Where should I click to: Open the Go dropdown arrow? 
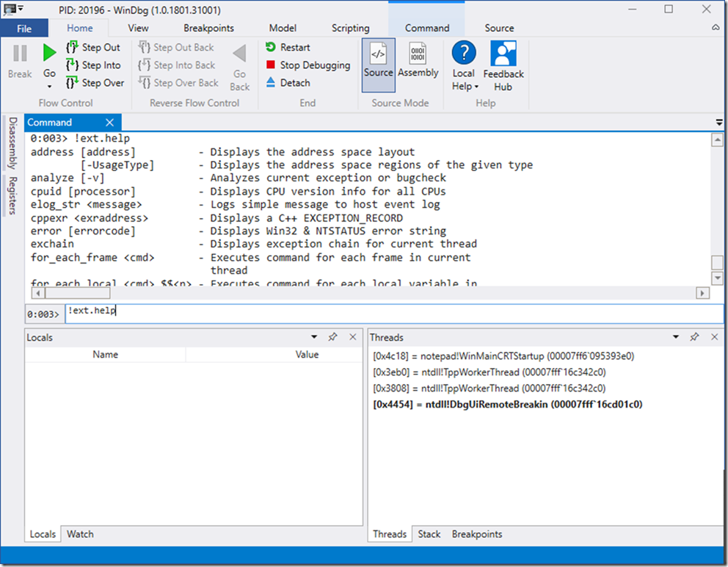[49, 87]
